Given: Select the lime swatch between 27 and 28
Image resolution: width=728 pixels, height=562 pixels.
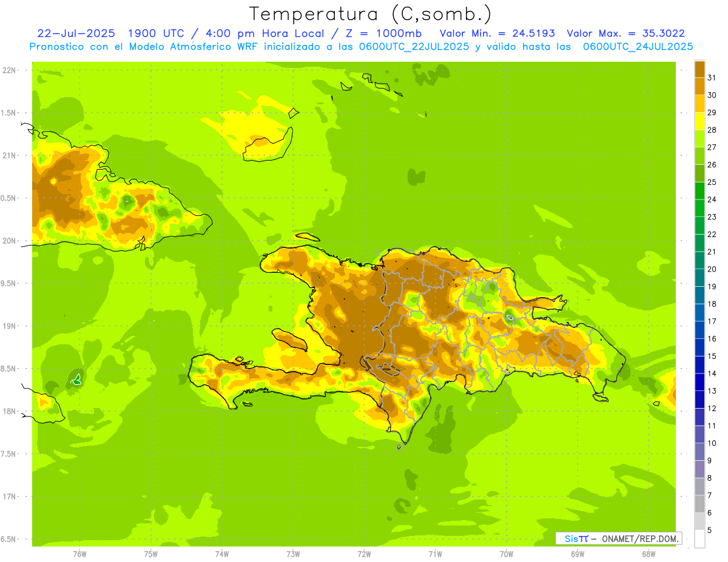Looking at the screenshot, I should 699,138.
